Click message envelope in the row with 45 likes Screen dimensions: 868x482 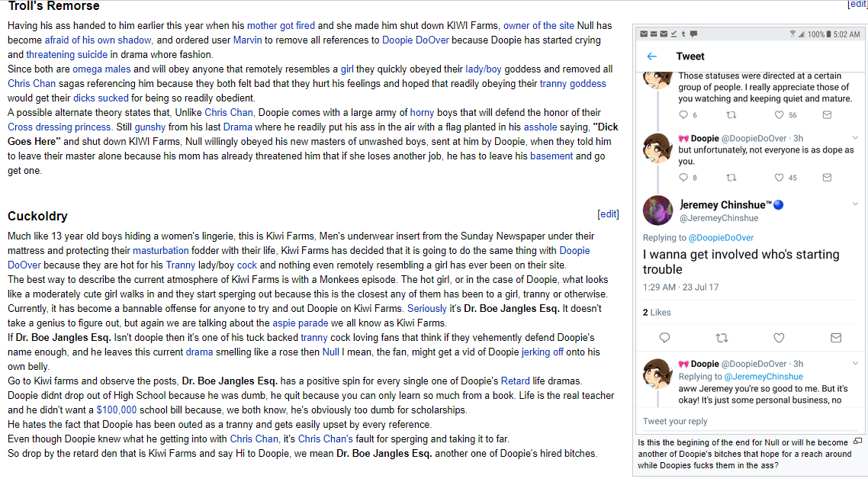(x=827, y=178)
